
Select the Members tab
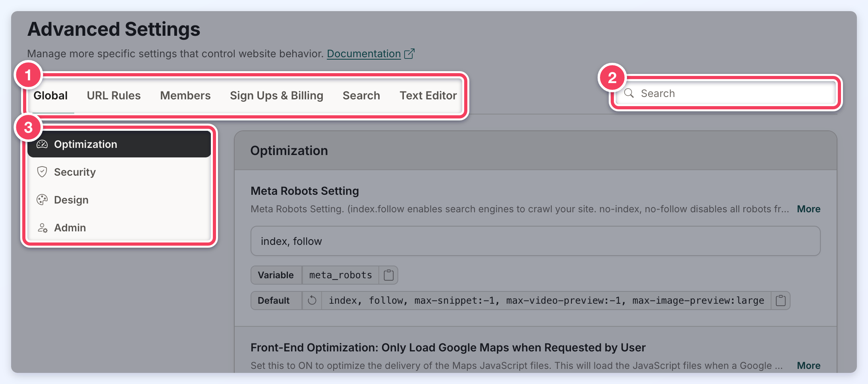pyautogui.click(x=185, y=96)
